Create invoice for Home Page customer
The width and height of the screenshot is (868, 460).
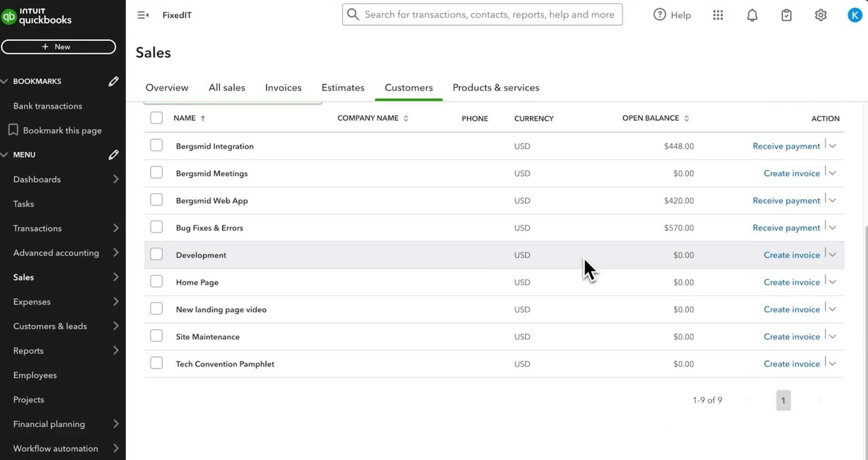(x=791, y=282)
